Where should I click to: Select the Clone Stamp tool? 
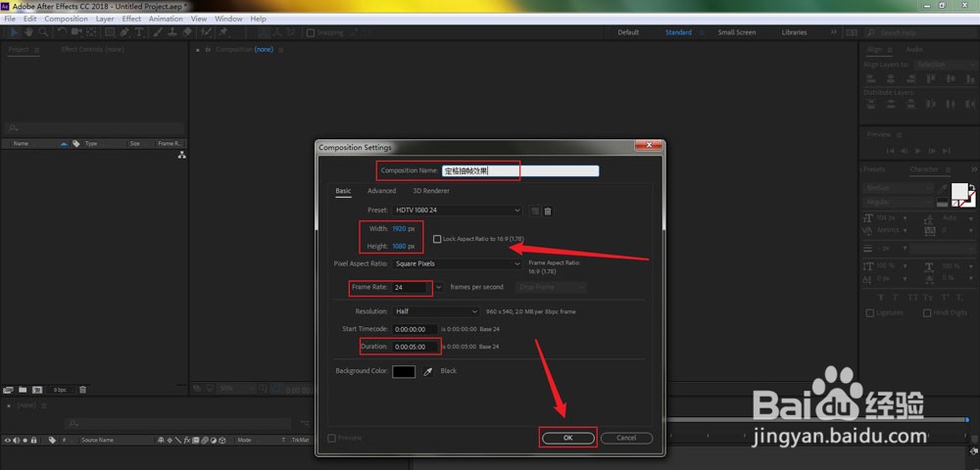click(172, 32)
